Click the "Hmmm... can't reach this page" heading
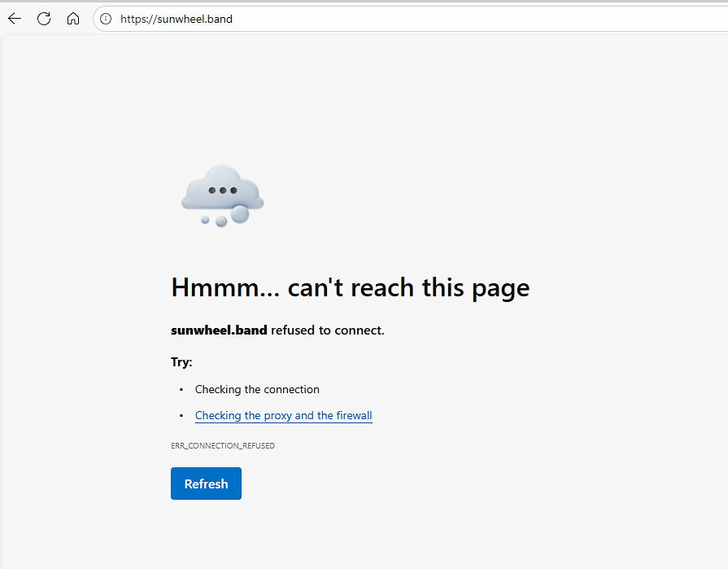 pos(350,287)
